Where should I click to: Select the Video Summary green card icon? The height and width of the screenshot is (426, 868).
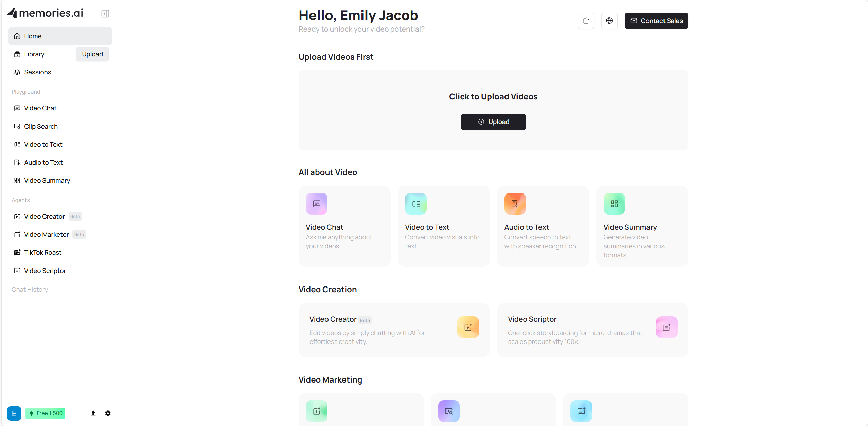click(x=614, y=204)
